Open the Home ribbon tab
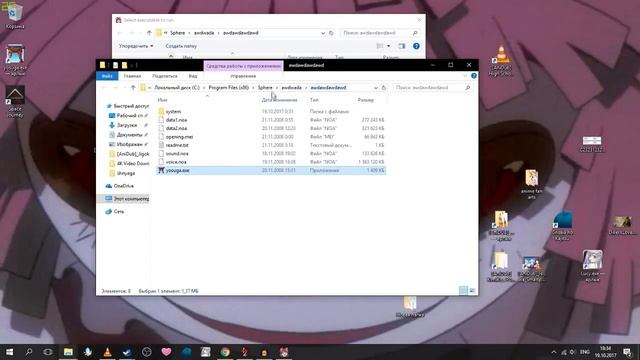640x360 pixels. point(132,76)
